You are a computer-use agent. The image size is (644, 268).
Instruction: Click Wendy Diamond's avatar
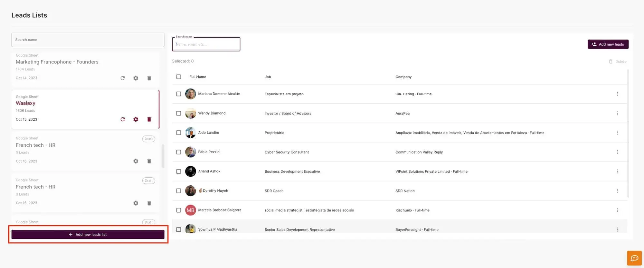point(191,113)
